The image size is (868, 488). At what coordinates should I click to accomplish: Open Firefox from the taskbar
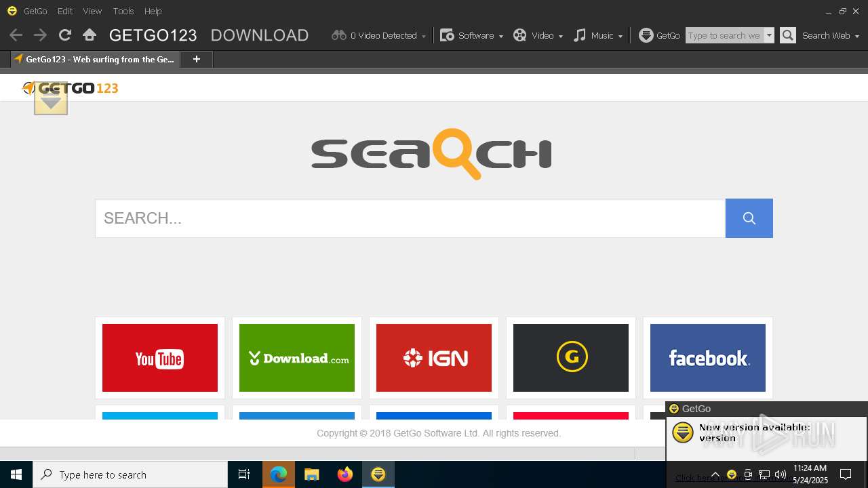[x=345, y=474]
